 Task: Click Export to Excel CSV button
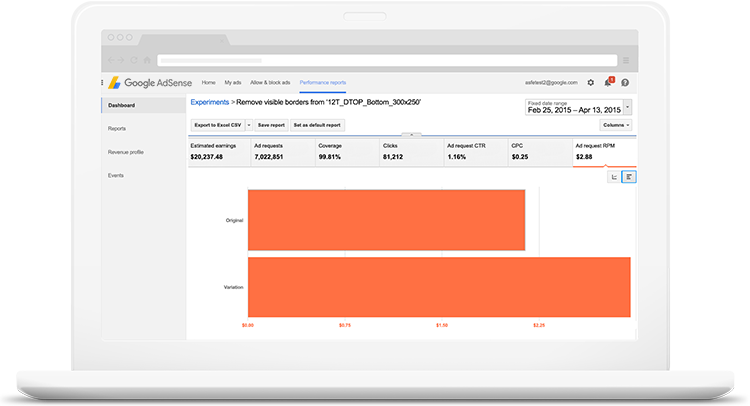coord(218,125)
